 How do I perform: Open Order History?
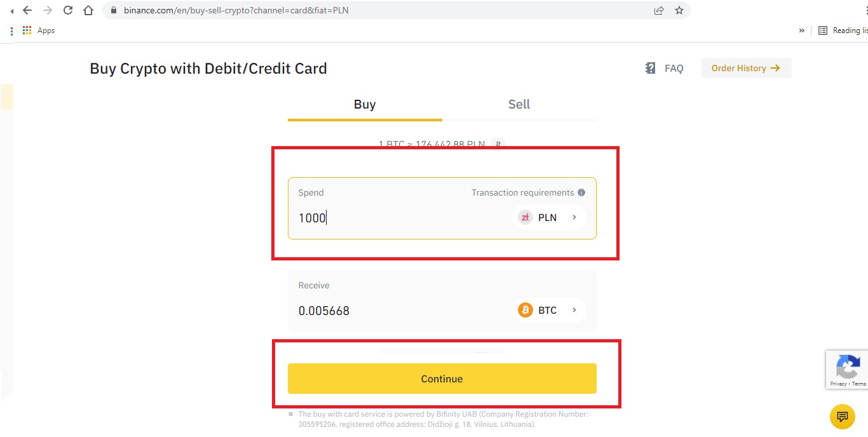point(746,68)
